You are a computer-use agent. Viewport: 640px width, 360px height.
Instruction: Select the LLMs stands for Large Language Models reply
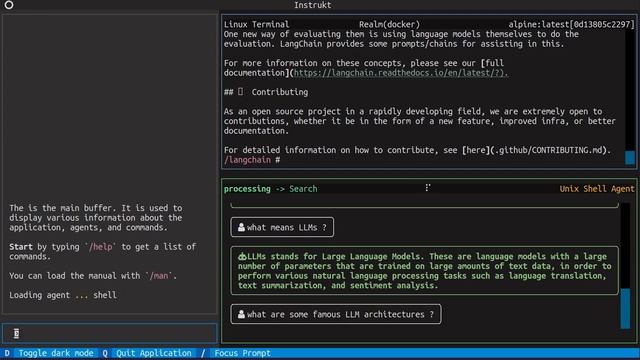[x=424, y=271]
